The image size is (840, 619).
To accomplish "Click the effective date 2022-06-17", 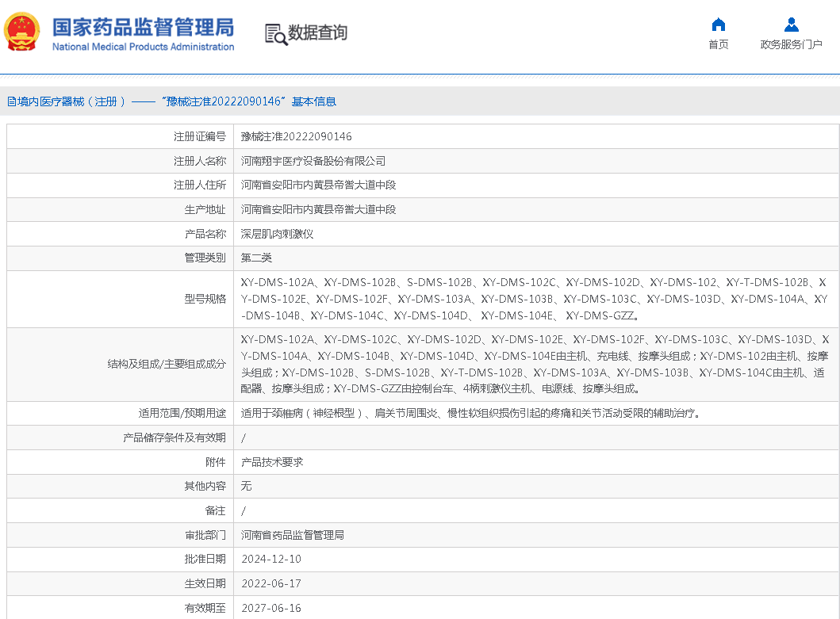I will tap(270, 583).
